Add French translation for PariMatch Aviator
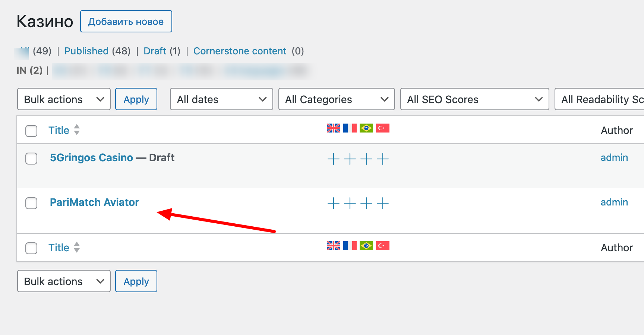644x335 pixels. pyautogui.click(x=350, y=203)
